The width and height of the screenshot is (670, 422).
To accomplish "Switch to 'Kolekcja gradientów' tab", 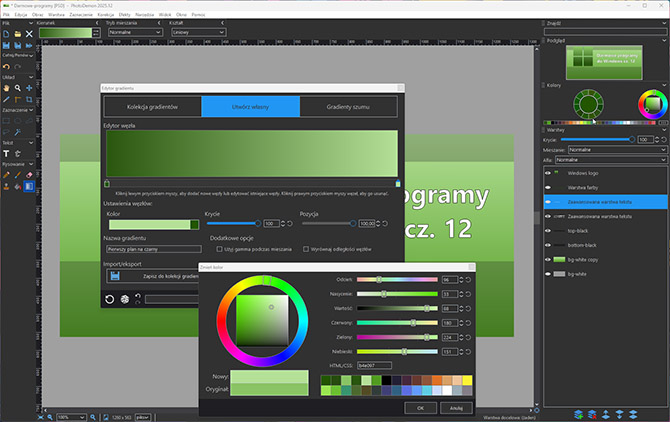I will 152,107.
